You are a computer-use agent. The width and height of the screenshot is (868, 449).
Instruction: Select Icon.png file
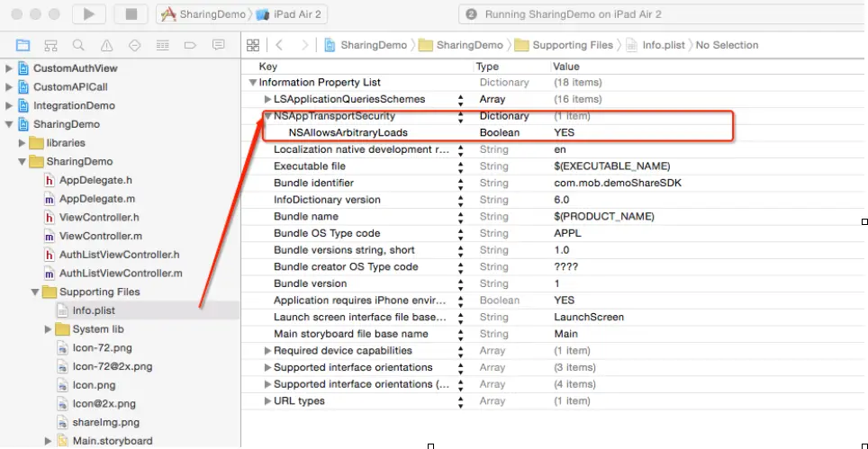pos(95,385)
